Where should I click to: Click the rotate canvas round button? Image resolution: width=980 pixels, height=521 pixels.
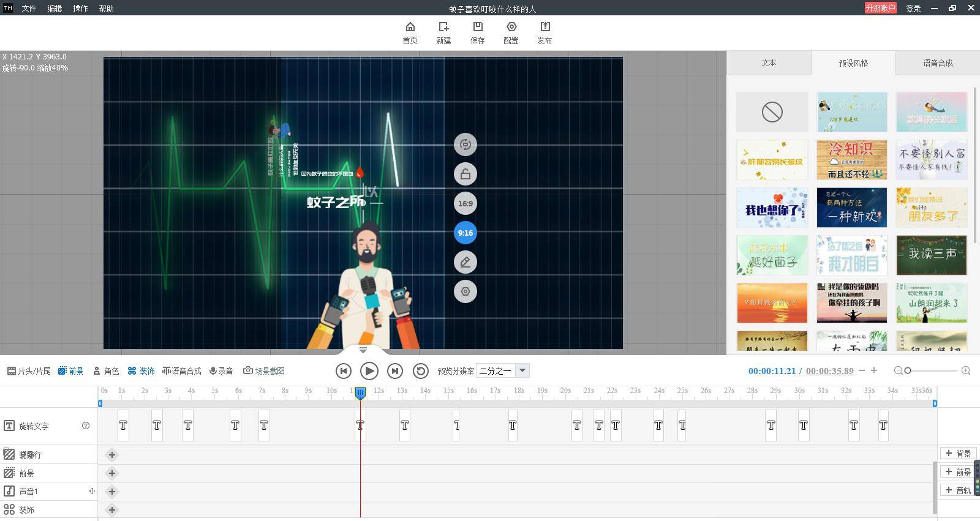[466, 144]
